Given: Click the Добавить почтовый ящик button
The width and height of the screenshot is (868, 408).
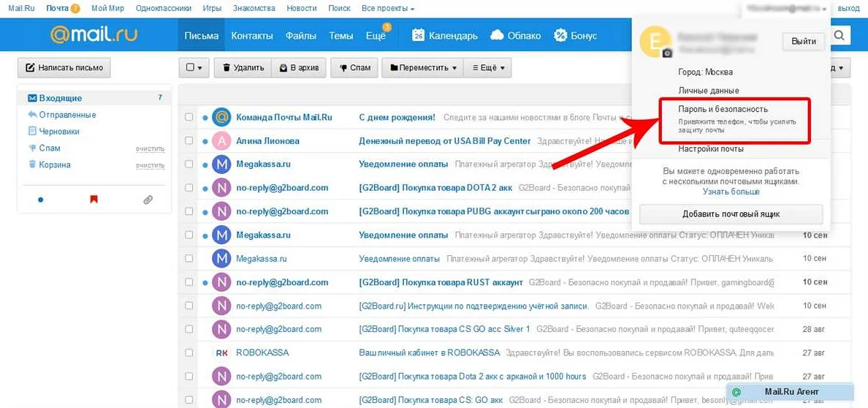Looking at the screenshot, I should (x=731, y=214).
